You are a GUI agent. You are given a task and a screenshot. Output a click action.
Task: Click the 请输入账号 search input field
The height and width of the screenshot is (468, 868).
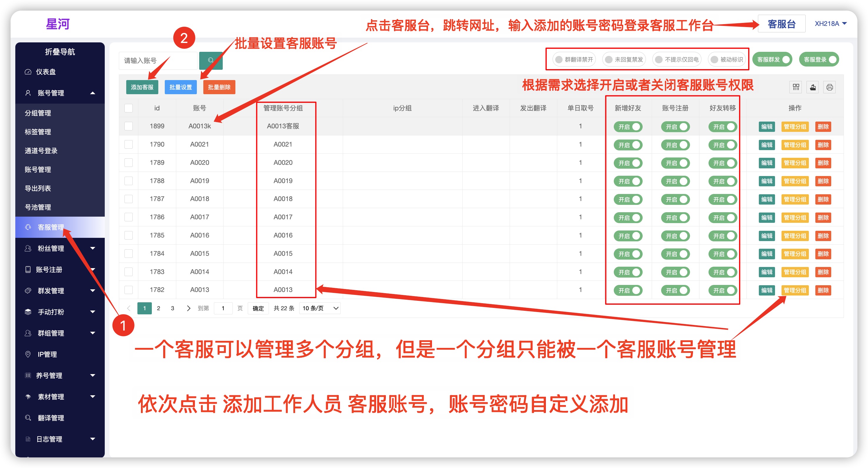(158, 61)
